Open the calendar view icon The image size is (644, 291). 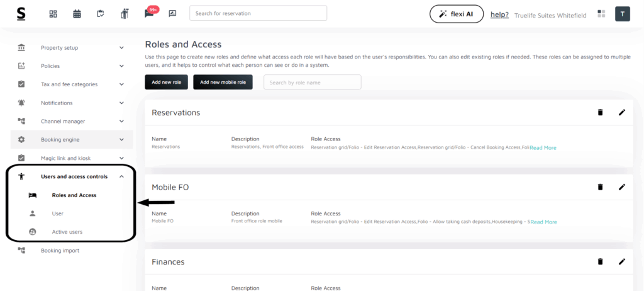coord(77,14)
